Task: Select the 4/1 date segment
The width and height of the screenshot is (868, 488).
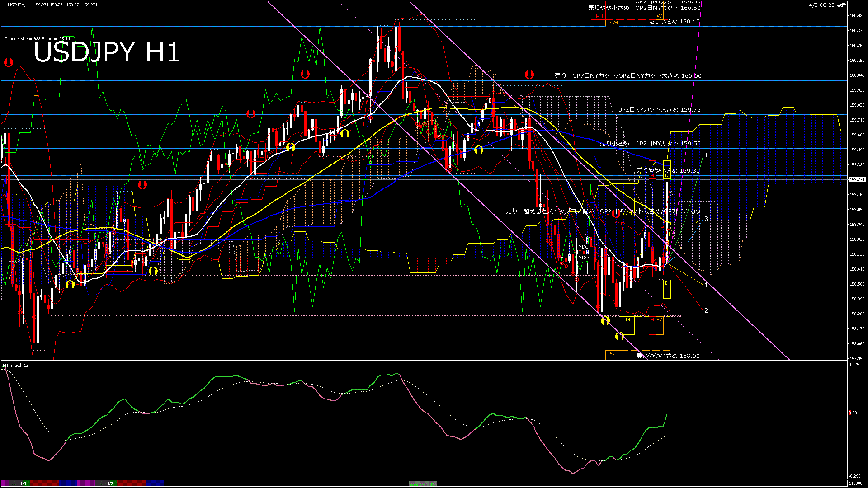Action: click(x=23, y=483)
